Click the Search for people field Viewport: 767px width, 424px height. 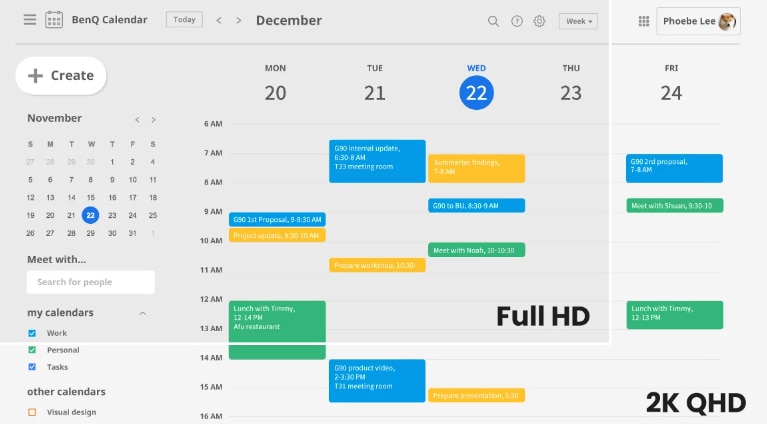coord(91,282)
